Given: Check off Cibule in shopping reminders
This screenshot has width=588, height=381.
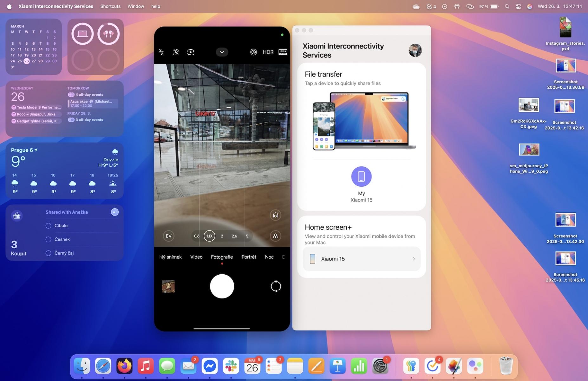Looking at the screenshot, I should point(49,226).
